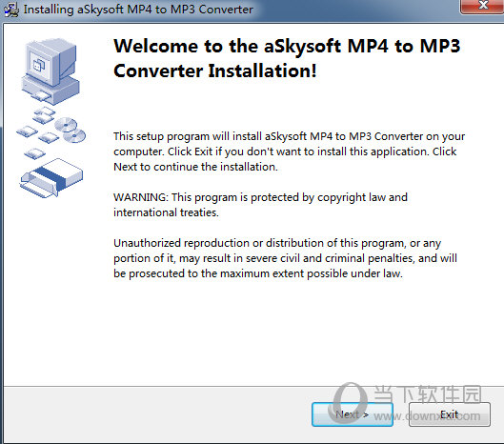Image resolution: width=504 pixels, height=444 pixels.
Task: Click the Next > button
Action: pyautogui.click(x=353, y=414)
